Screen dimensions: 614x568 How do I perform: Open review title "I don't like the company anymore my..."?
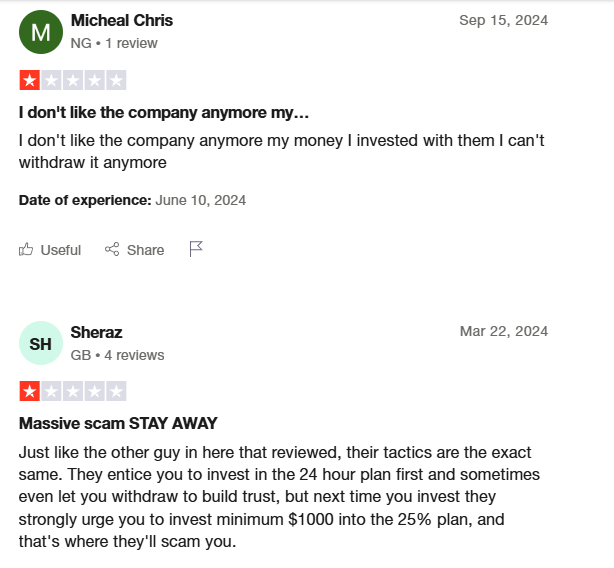(x=164, y=113)
